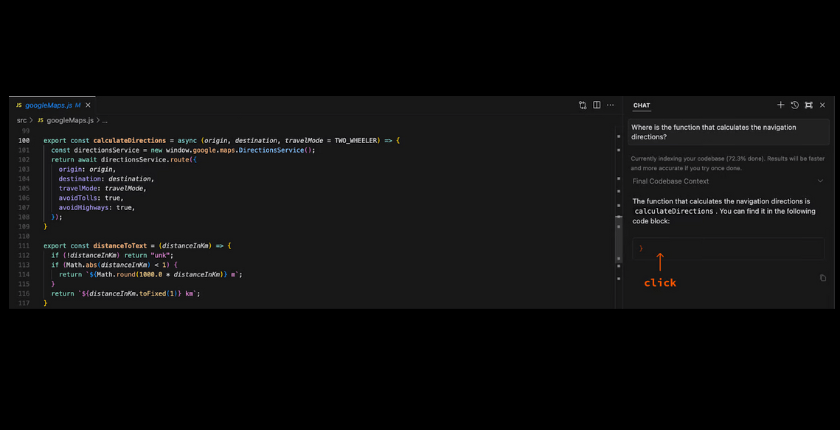Screen dimensions: 840x430
Task: Open googleMaps.js breadcrumb dropdown
Action: click(69, 120)
